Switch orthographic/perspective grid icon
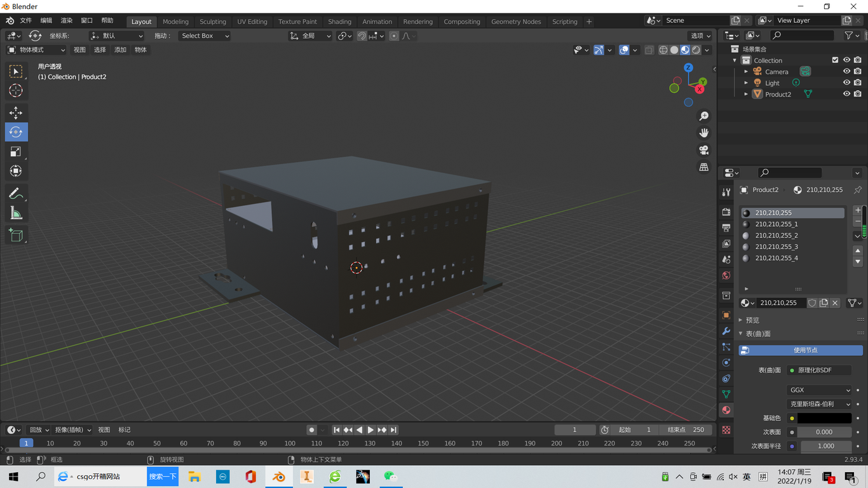 (x=704, y=167)
